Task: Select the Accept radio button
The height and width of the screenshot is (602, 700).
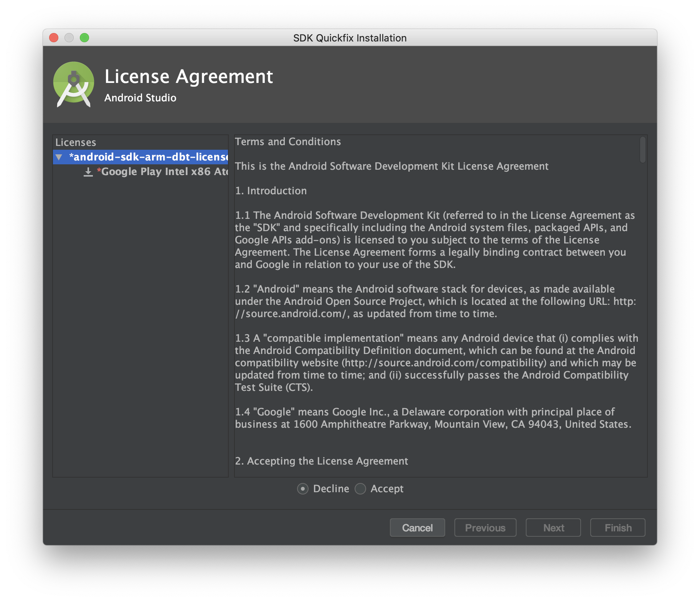Action: [360, 489]
